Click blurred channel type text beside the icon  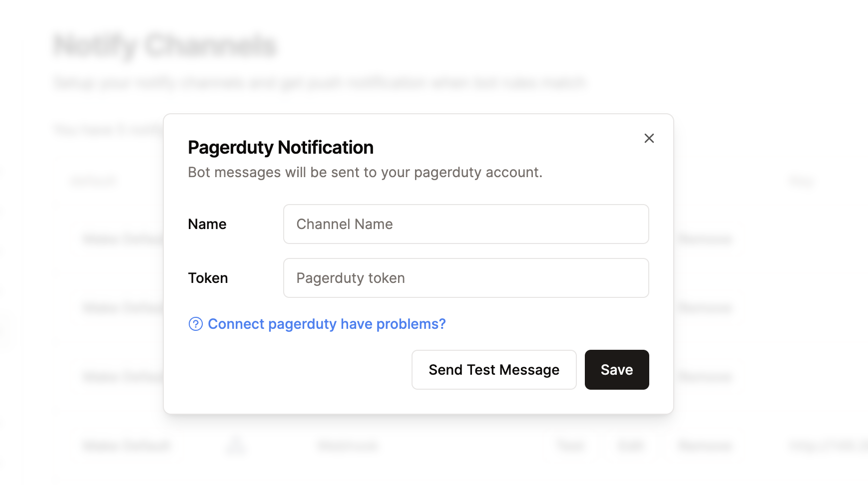[348, 445]
